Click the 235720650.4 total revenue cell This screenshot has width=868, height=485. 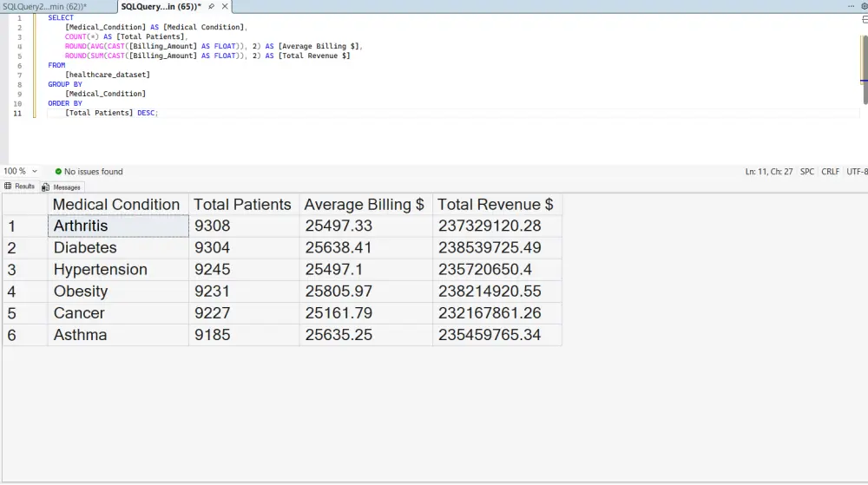[x=497, y=269]
